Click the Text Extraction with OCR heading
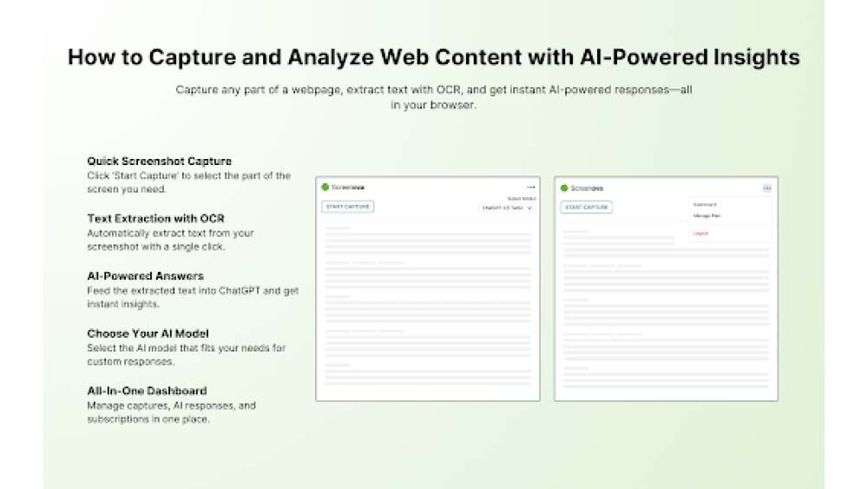868x489 pixels. coord(155,219)
